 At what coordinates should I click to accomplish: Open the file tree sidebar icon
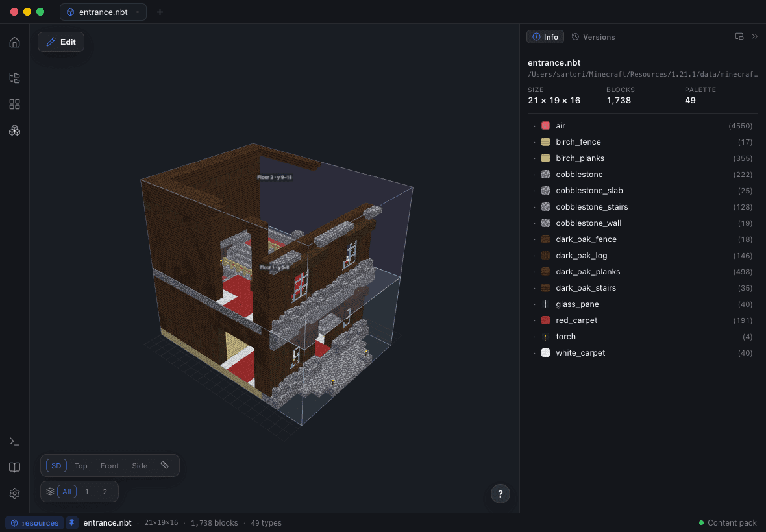(15, 78)
